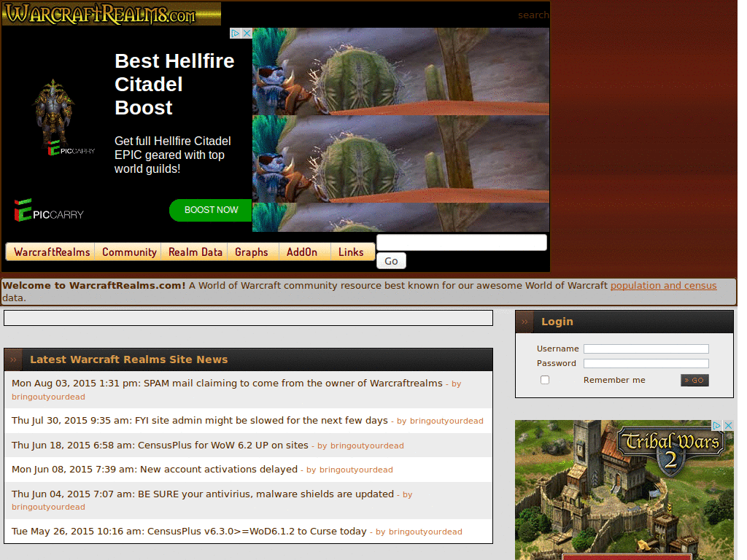Focus the site search text box
Image resolution: width=747 pixels, height=560 pixels.
click(462, 242)
